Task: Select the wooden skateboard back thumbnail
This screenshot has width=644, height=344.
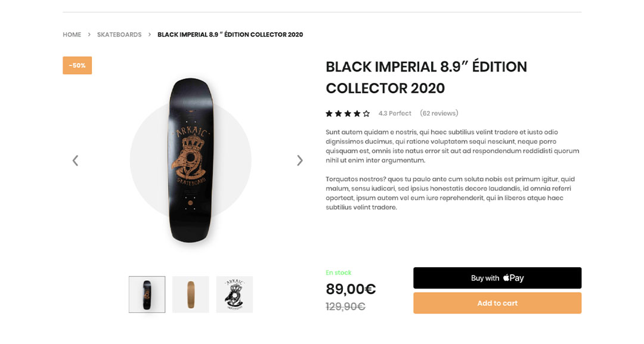Action: [x=191, y=295]
